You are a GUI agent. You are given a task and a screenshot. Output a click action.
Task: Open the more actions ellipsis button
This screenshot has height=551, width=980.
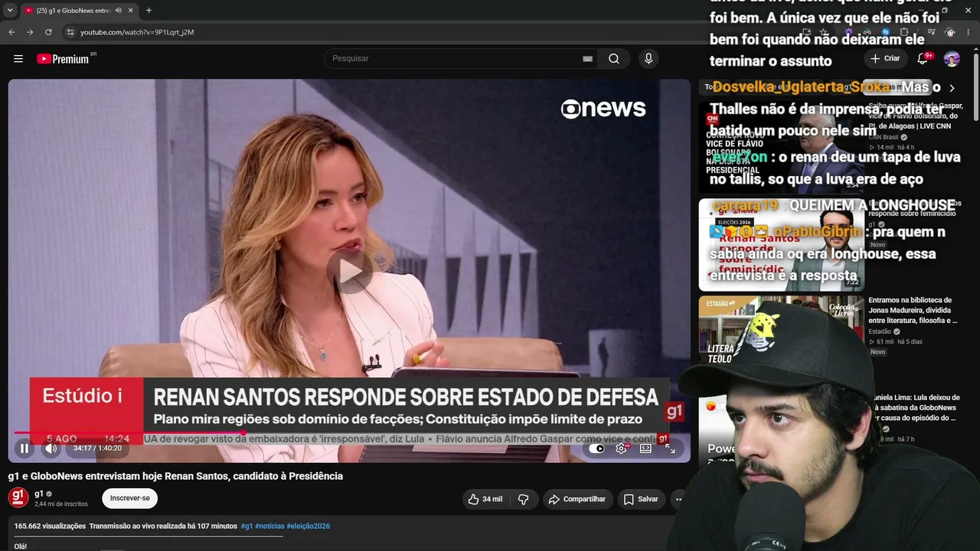[x=678, y=499]
